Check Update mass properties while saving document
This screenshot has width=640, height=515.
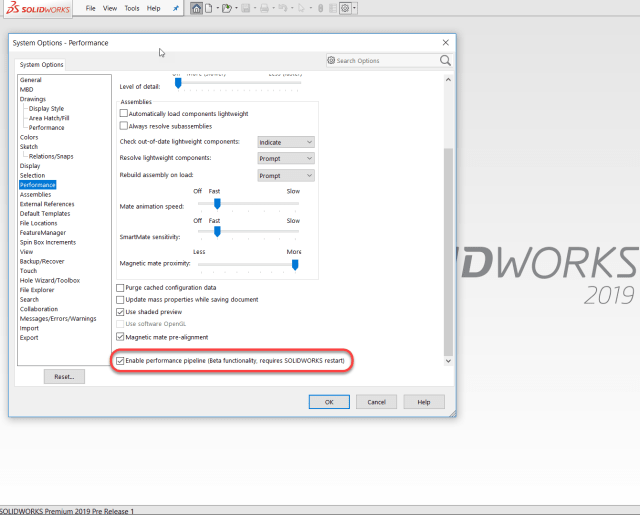(120, 300)
